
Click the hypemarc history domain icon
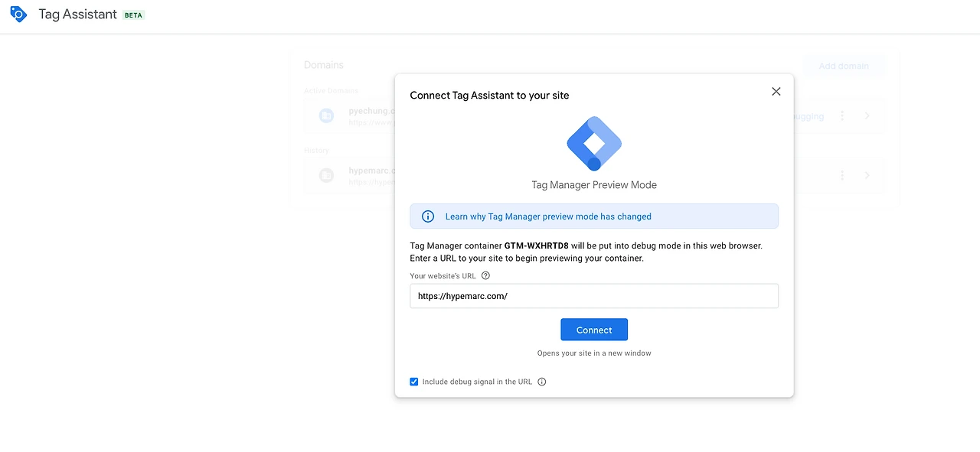[327, 175]
